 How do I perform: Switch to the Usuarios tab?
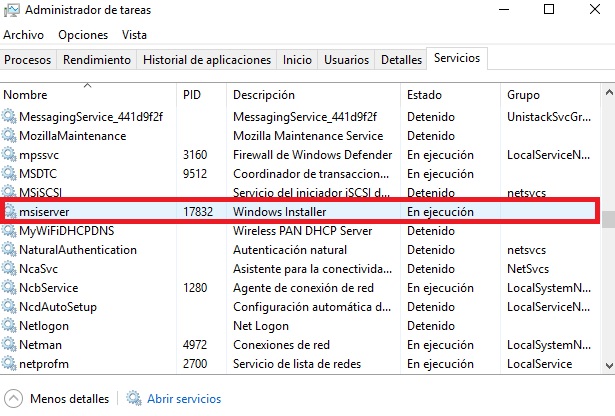tap(346, 60)
